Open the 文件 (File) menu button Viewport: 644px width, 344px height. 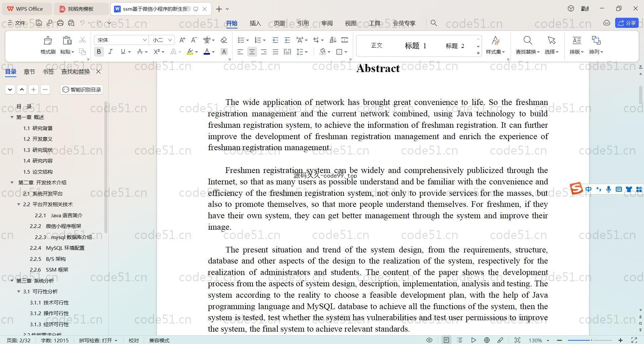click(17, 23)
